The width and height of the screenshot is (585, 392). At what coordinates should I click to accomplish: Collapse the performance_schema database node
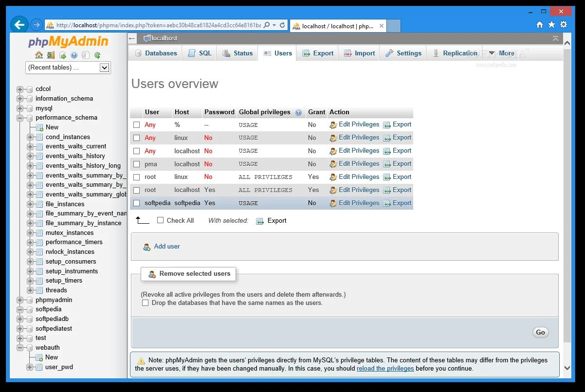(20, 118)
